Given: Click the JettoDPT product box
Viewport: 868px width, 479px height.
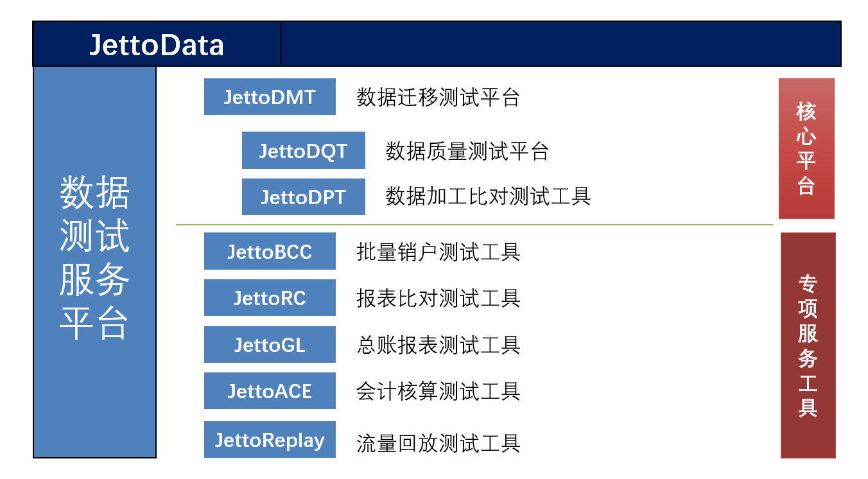Looking at the screenshot, I should [x=303, y=196].
